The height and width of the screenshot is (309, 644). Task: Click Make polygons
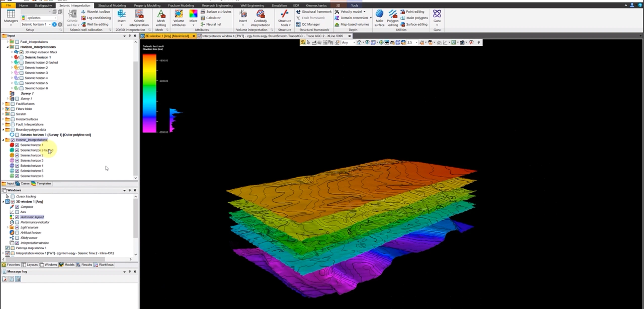tap(414, 18)
